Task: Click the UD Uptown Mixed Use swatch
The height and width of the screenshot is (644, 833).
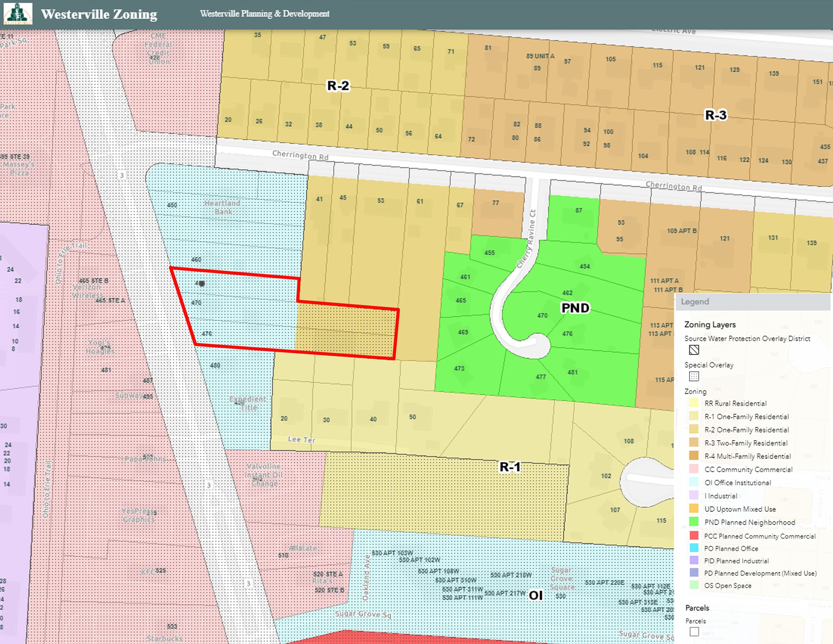Action: pos(693,509)
